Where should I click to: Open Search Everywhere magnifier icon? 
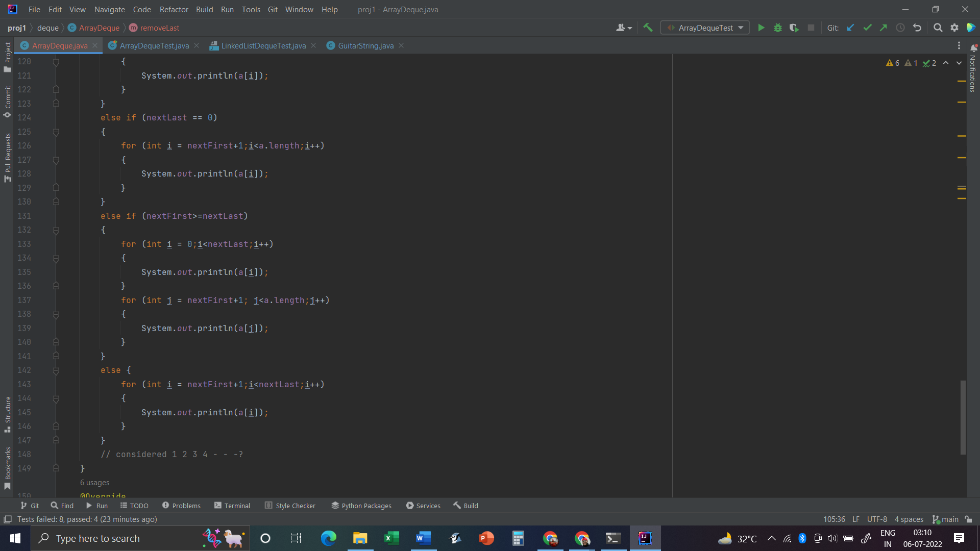[938, 28]
